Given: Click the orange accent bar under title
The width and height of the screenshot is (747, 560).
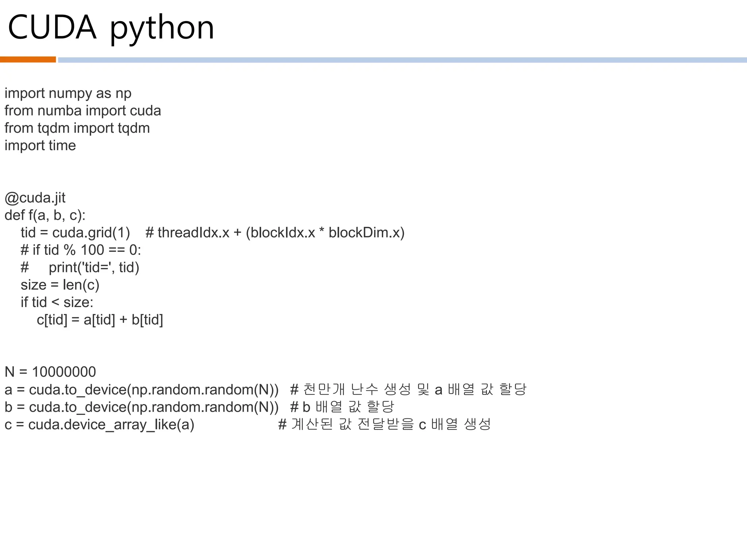Looking at the screenshot, I should pos(28,59).
